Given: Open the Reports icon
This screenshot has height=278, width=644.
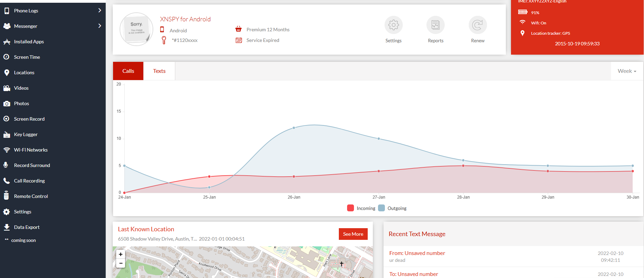Looking at the screenshot, I should point(435,25).
